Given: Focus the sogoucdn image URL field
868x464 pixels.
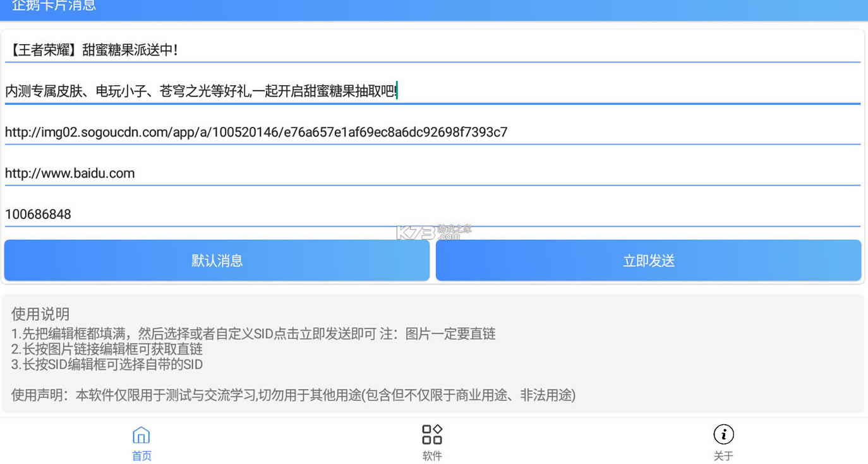Looking at the screenshot, I should coord(433,132).
